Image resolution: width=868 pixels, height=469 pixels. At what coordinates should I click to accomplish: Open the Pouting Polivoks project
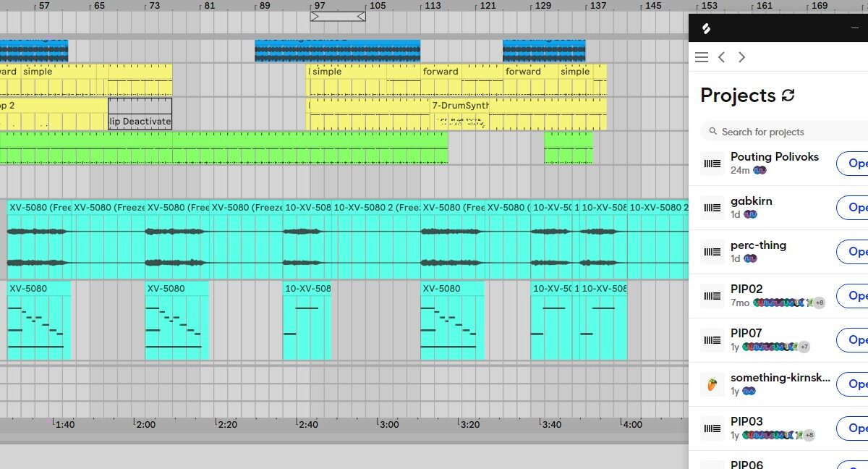(854, 164)
